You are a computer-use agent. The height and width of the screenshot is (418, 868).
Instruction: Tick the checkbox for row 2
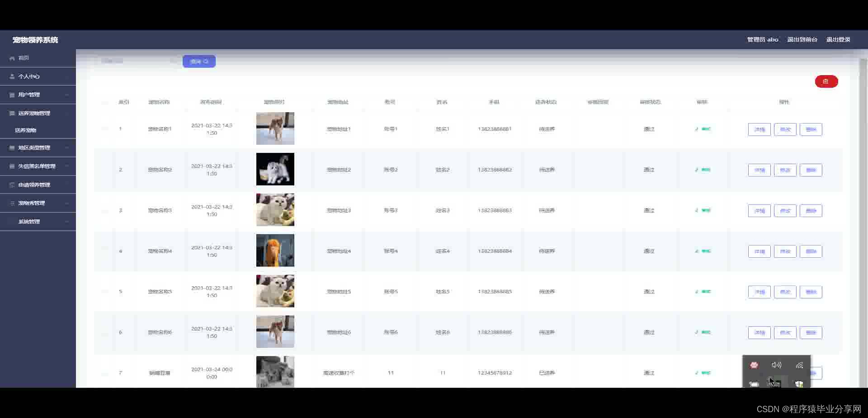[x=105, y=170]
